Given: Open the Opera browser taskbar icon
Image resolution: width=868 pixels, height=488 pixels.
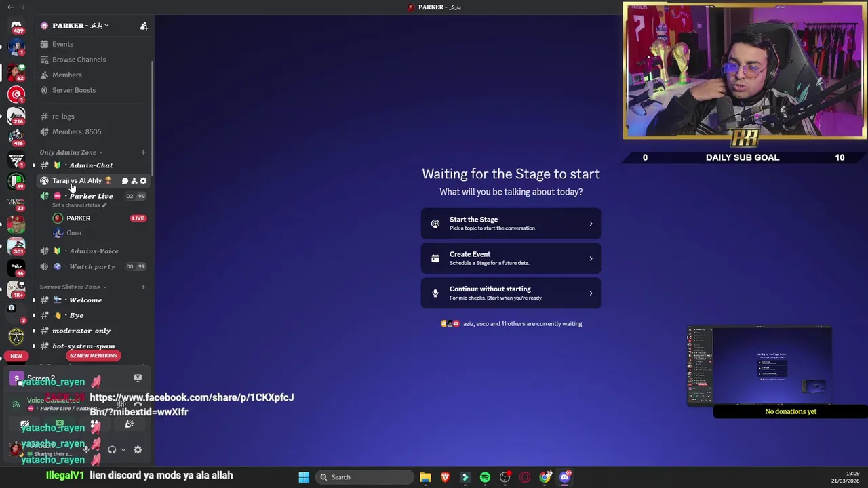Looking at the screenshot, I should pyautogui.click(x=525, y=477).
